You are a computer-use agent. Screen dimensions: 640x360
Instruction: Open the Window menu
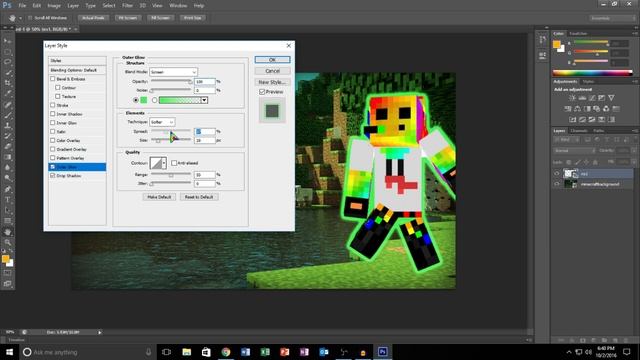point(178,6)
